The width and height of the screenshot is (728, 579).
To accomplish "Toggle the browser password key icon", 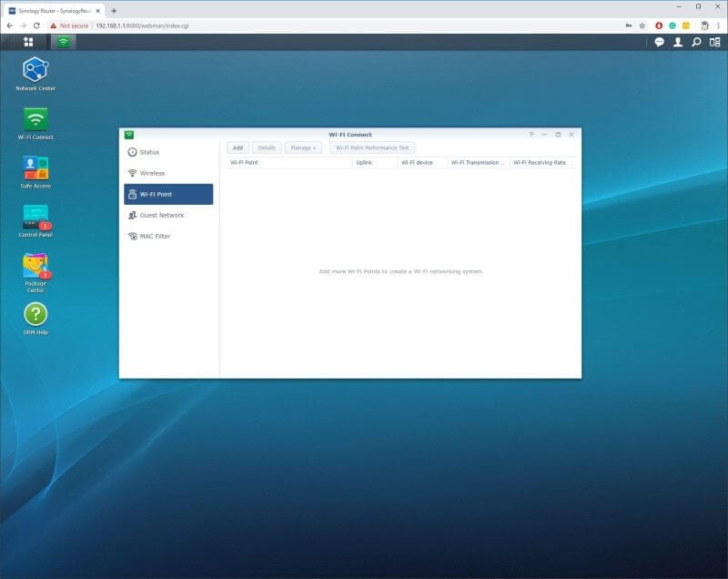I will (630, 26).
